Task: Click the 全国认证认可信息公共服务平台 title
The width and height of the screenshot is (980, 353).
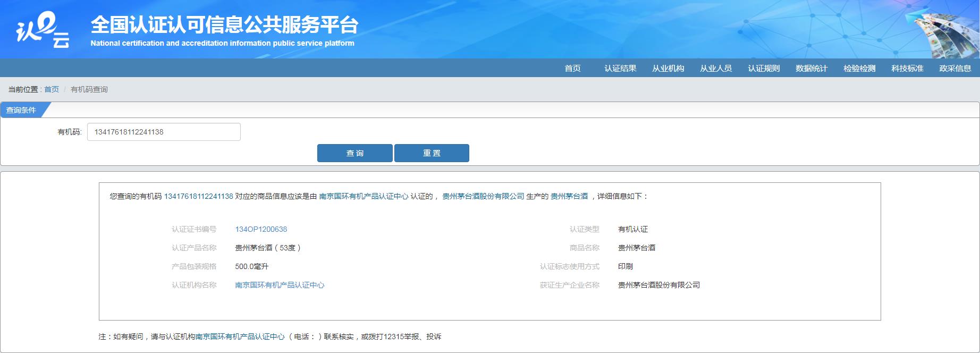Action: tap(224, 25)
